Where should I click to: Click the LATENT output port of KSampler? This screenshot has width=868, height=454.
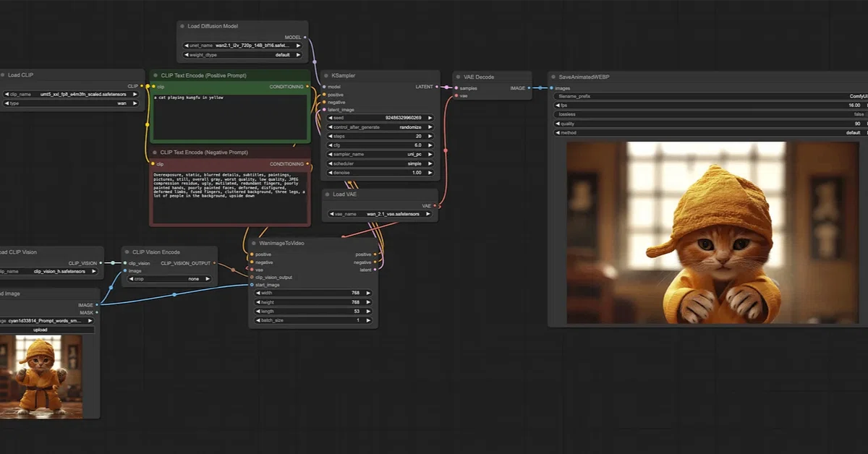tap(437, 87)
